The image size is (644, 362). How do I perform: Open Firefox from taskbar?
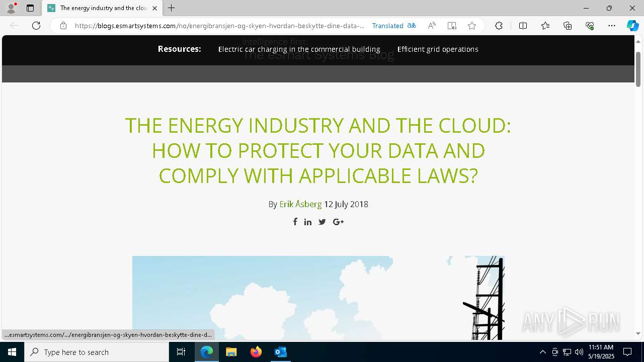pyautogui.click(x=256, y=352)
